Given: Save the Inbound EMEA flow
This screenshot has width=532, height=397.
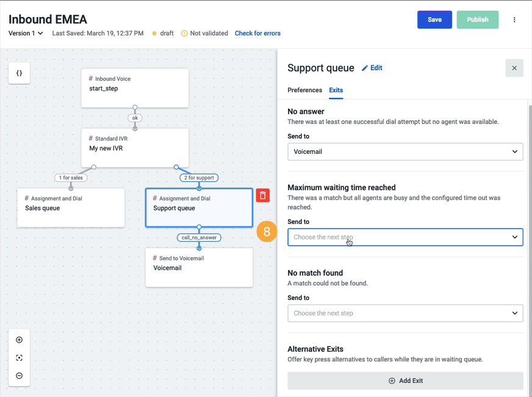Looking at the screenshot, I should tap(434, 20).
